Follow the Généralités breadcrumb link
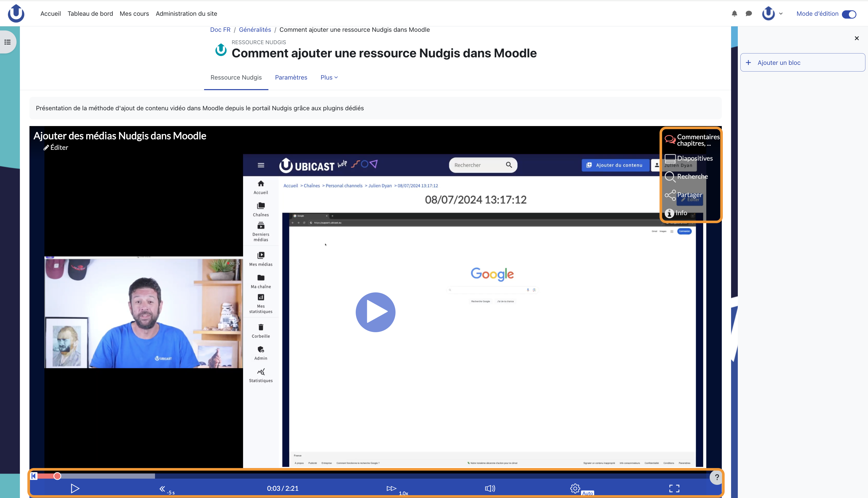This screenshot has width=868, height=498. tap(255, 30)
